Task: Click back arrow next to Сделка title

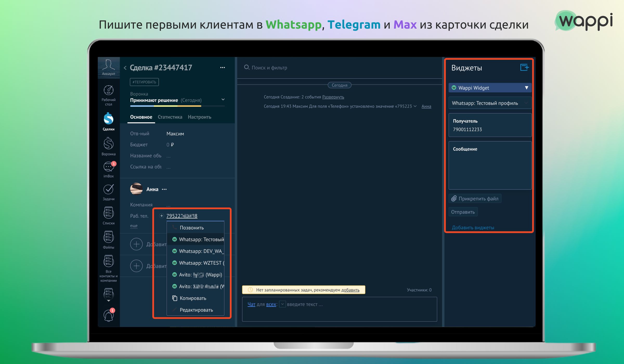Action: click(x=125, y=68)
